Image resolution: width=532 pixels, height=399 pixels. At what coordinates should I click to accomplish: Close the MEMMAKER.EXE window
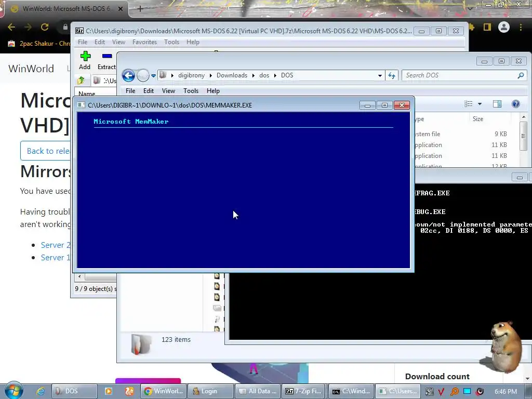402,105
